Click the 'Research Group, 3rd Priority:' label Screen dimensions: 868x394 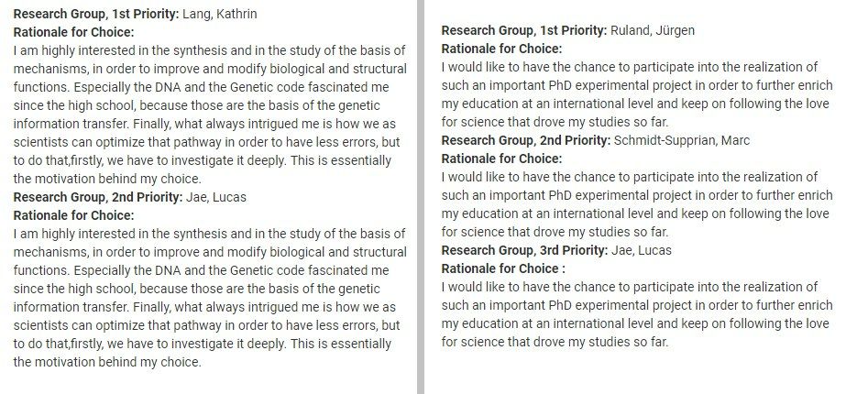(525, 250)
